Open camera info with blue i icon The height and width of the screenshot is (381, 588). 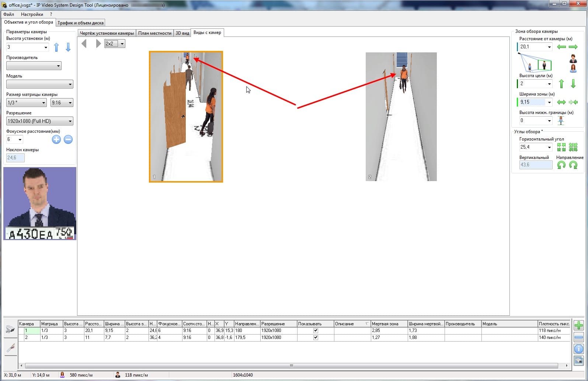click(x=579, y=349)
